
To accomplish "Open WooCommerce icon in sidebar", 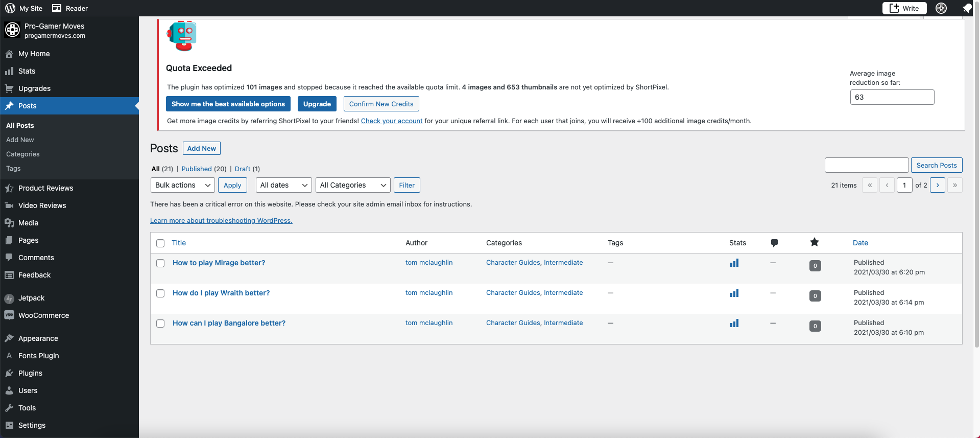I will tap(9, 315).
